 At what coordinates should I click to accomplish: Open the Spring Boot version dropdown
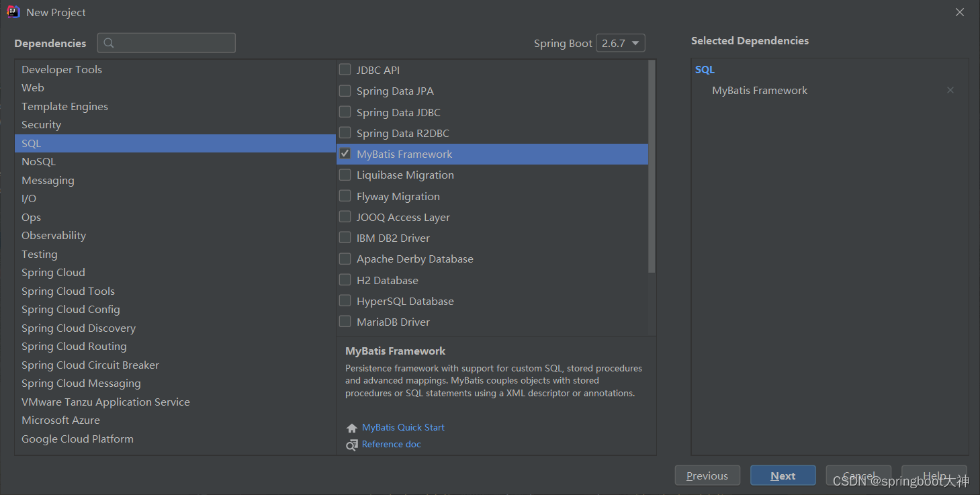(620, 43)
